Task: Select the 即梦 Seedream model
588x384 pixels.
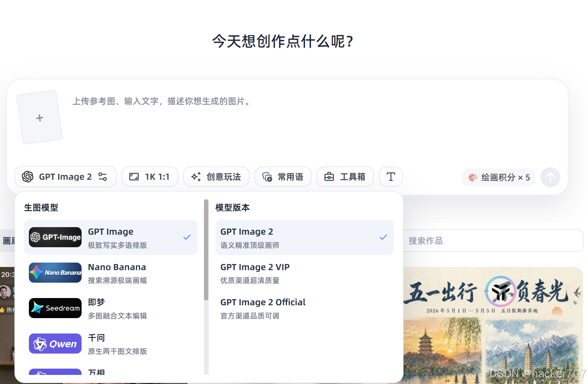Action: pos(111,308)
